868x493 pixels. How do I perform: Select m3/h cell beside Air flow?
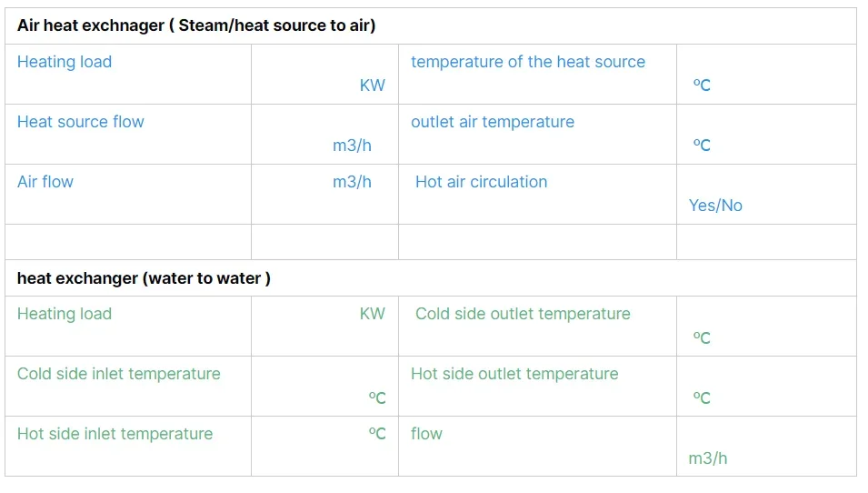(x=324, y=194)
